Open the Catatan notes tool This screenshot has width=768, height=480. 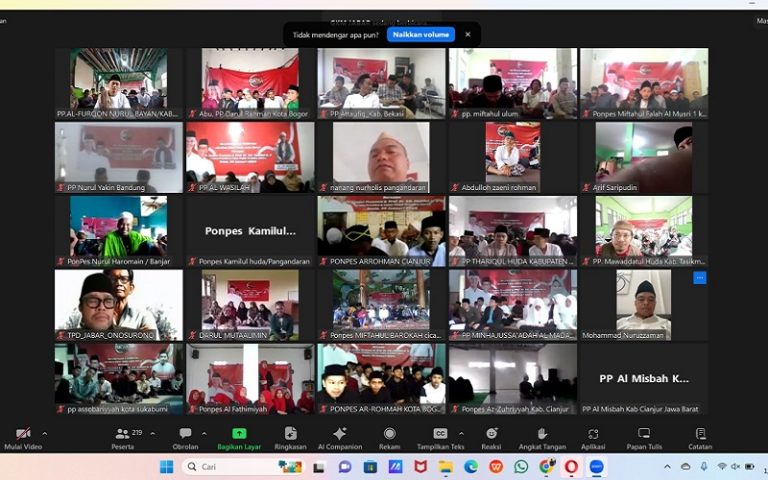[700, 437]
